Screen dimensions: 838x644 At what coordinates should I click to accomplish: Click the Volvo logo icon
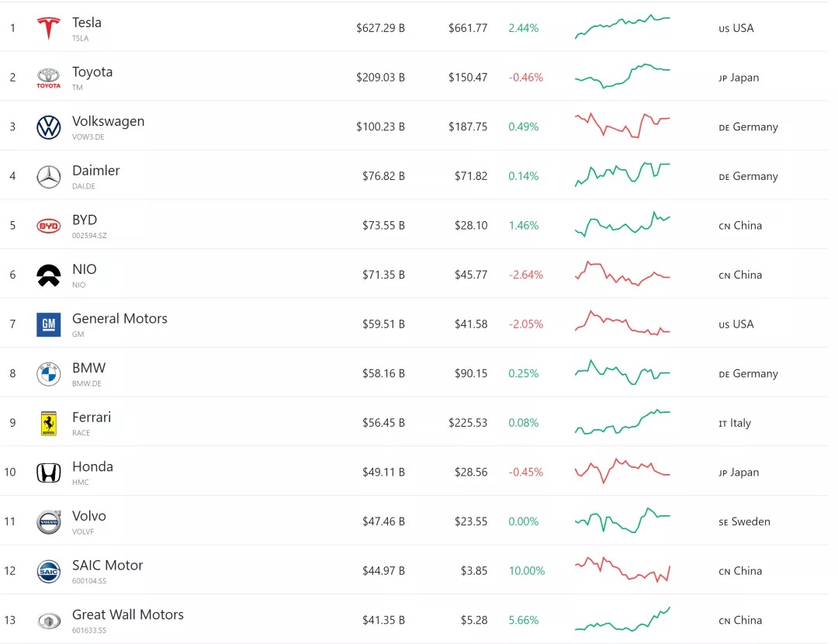pyautogui.click(x=49, y=522)
